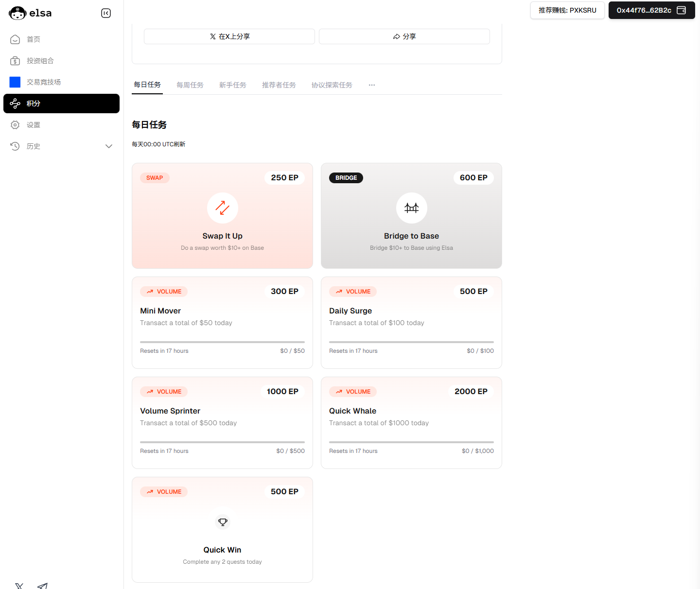Open 投资组合 via its wallet icon
Viewport: 700px width, 589px height.
(x=15, y=61)
